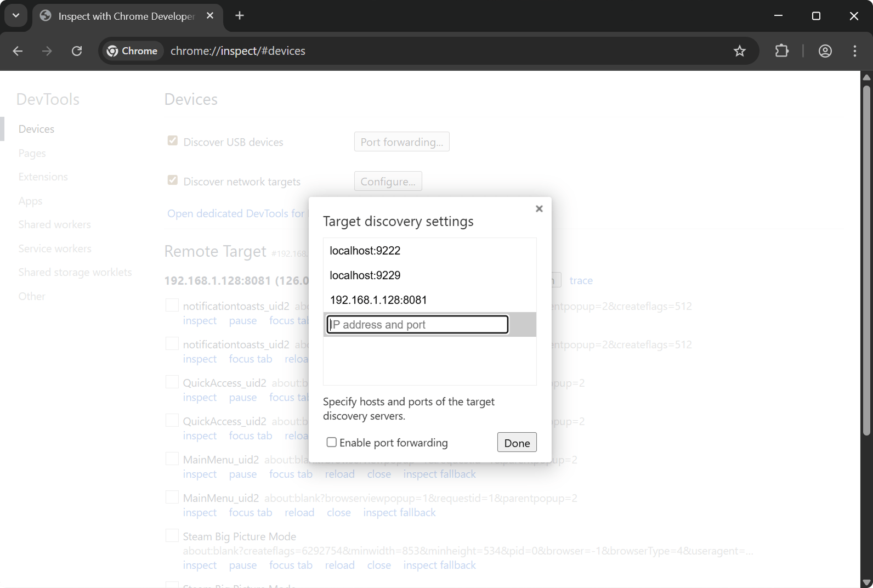
Task: Click the page vertical scrollbar
Action: [866, 258]
